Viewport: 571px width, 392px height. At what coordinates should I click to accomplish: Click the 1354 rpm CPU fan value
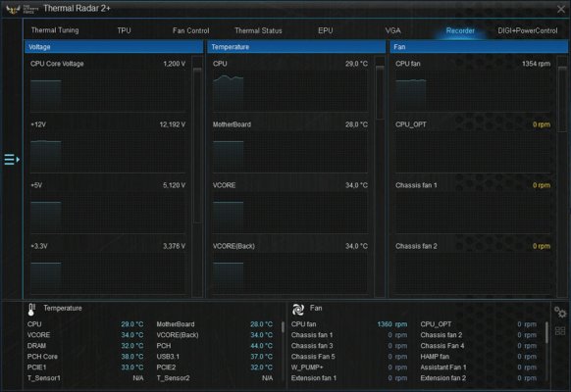tap(536, 64)
